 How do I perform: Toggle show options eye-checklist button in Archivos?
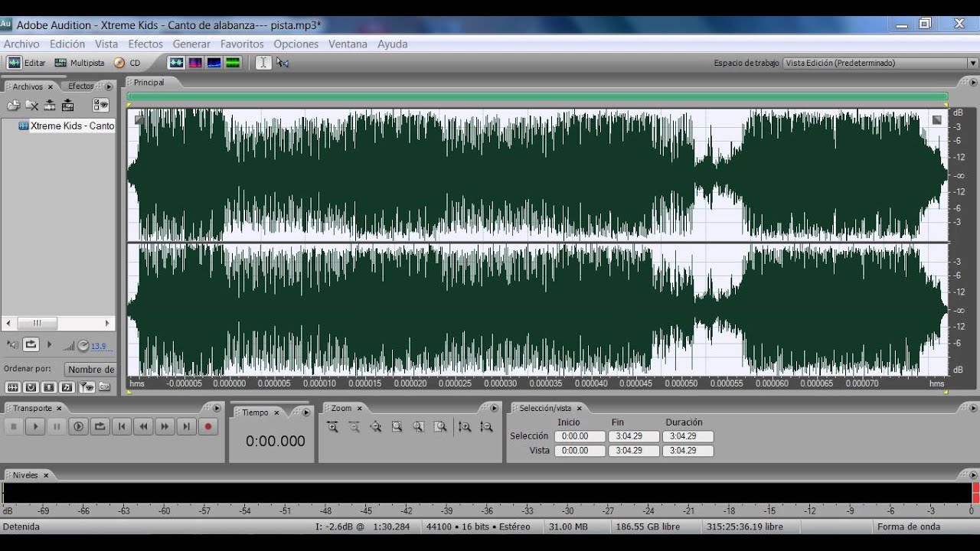100,106
